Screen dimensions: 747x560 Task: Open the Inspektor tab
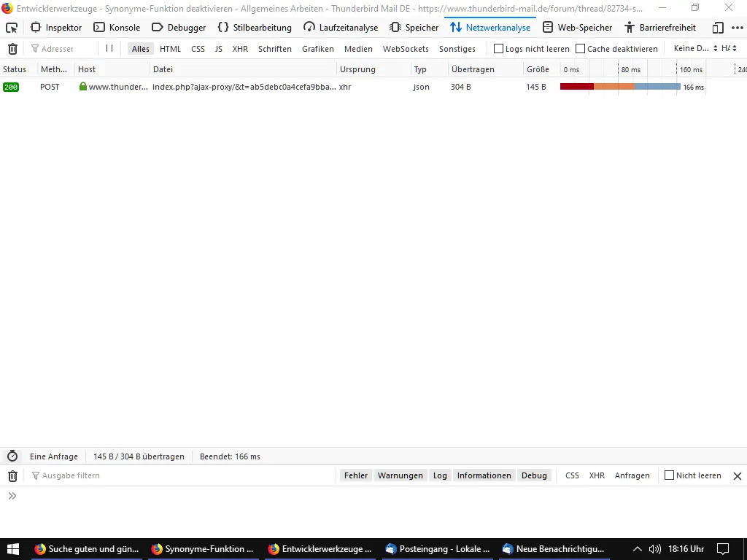click(x=56, y=28)
